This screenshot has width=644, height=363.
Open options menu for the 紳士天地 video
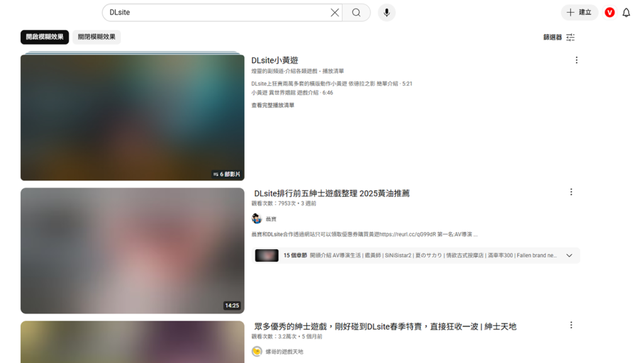(571, 325)
